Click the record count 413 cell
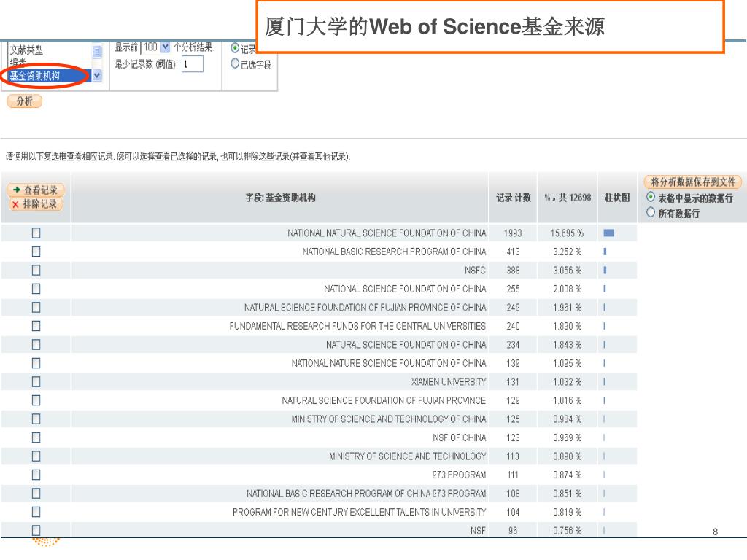Screen dimensions: 747x560 coord(513,252)
